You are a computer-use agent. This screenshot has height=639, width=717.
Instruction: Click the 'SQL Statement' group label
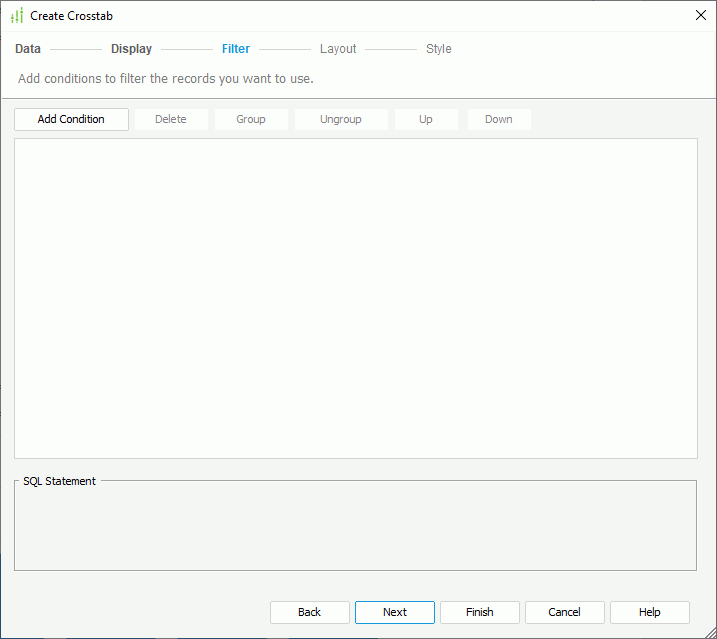point(59,481)
